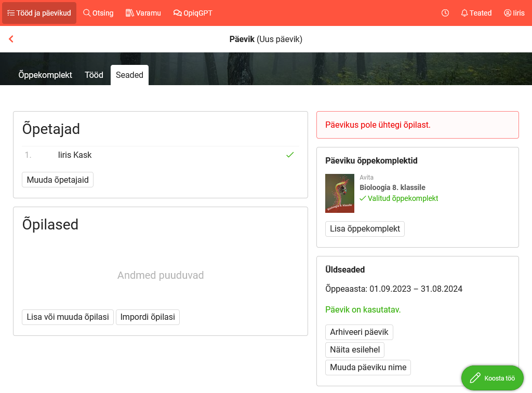The image size is (532, 393).
Task: Click the Bioloogia 8. klassile book cover
Action: [340, 193]
